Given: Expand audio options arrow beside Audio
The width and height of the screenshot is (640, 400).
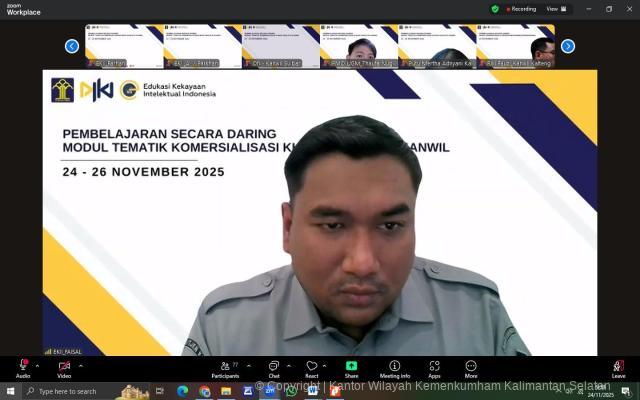Looking at the screenshot, I should click(x=38, y=365).
